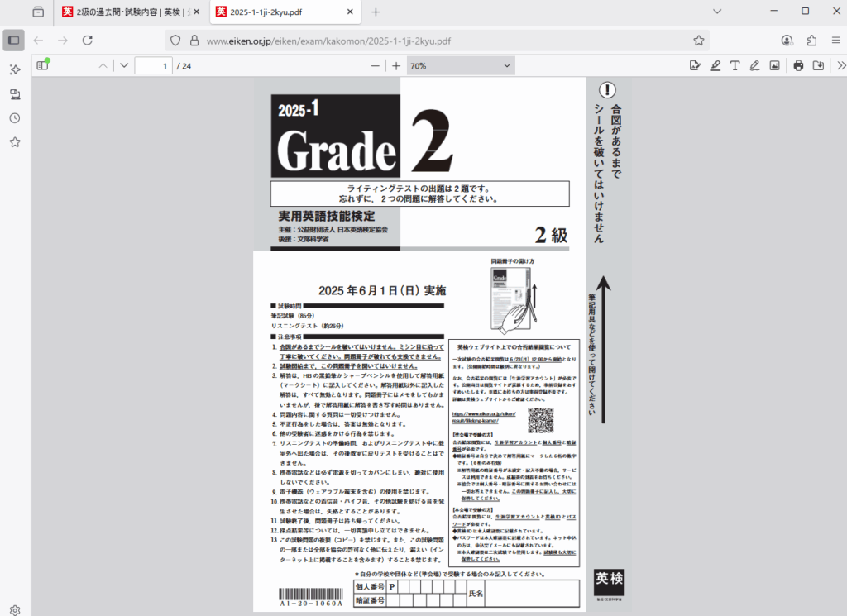Viewport: 847px width, 616px height.
Task: Open the Firefox application menu
Action: tap(835, 41)
